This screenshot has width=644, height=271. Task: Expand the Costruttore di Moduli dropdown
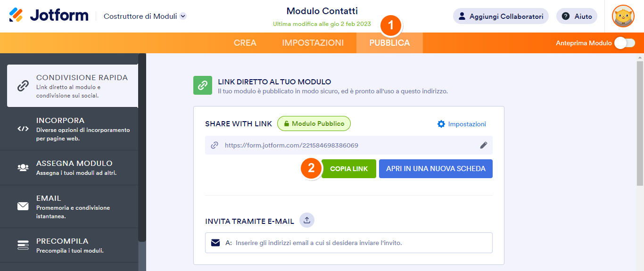[x=183, y=16]
